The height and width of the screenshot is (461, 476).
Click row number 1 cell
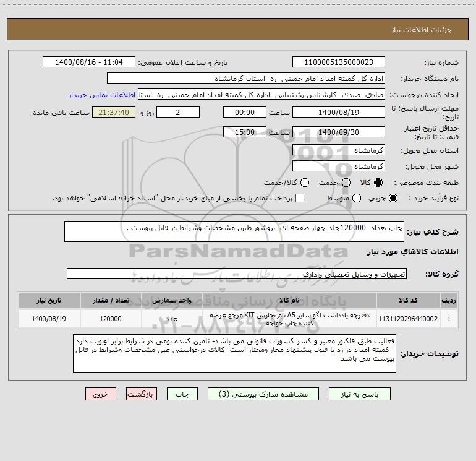[449, 319]
